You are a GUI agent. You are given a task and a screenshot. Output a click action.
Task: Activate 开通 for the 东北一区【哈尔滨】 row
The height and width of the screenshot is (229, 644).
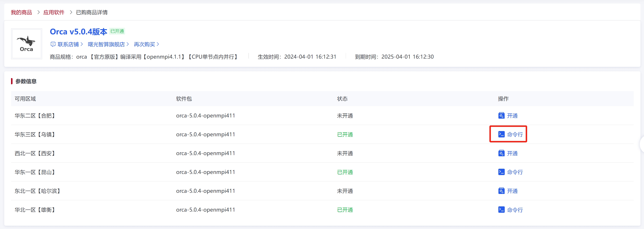(x=512, y=191)
